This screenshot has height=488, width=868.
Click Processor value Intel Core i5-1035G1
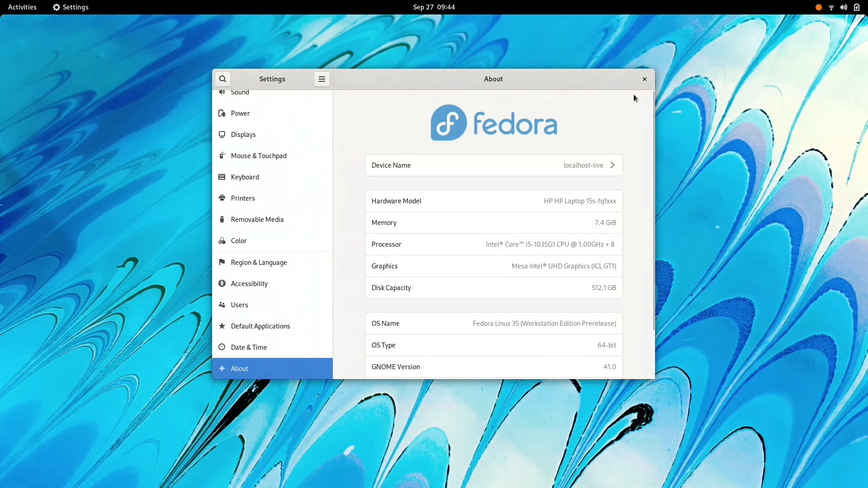[x=550, y=244]
